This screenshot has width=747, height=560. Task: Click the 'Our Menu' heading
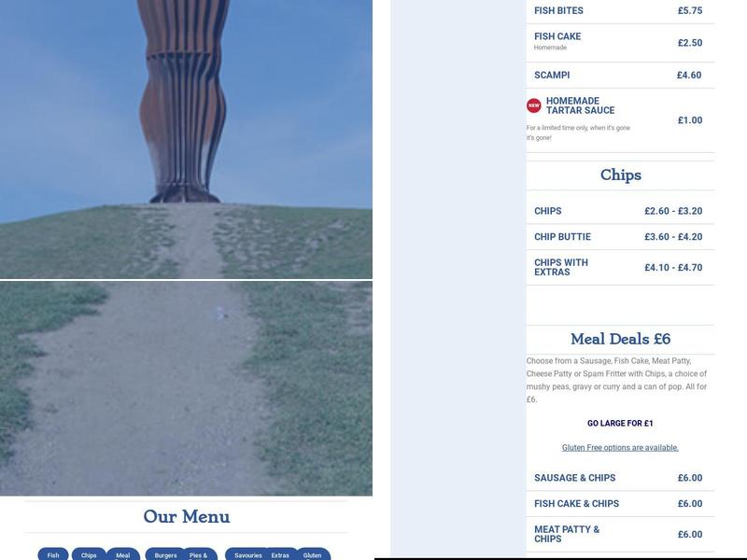coord(186,517)
